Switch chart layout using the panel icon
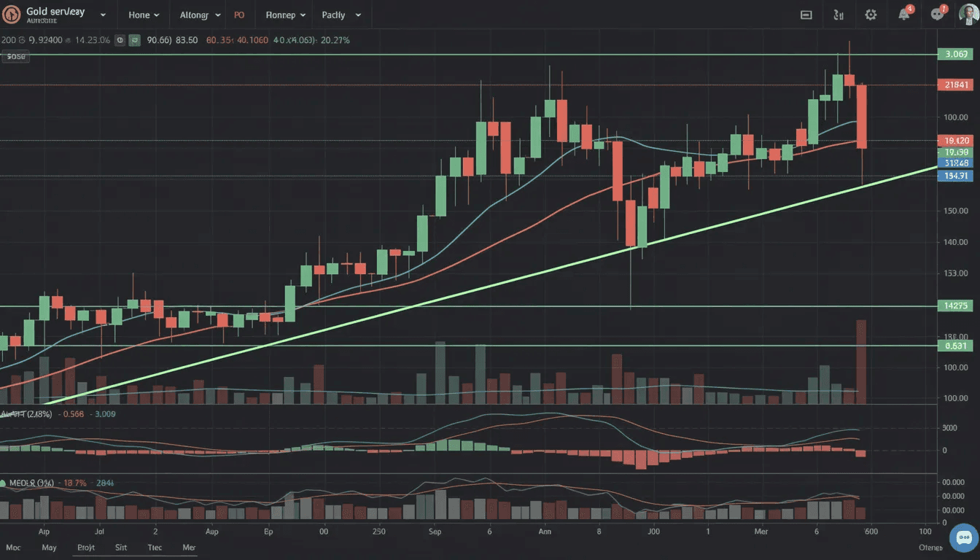 [806, 14]
